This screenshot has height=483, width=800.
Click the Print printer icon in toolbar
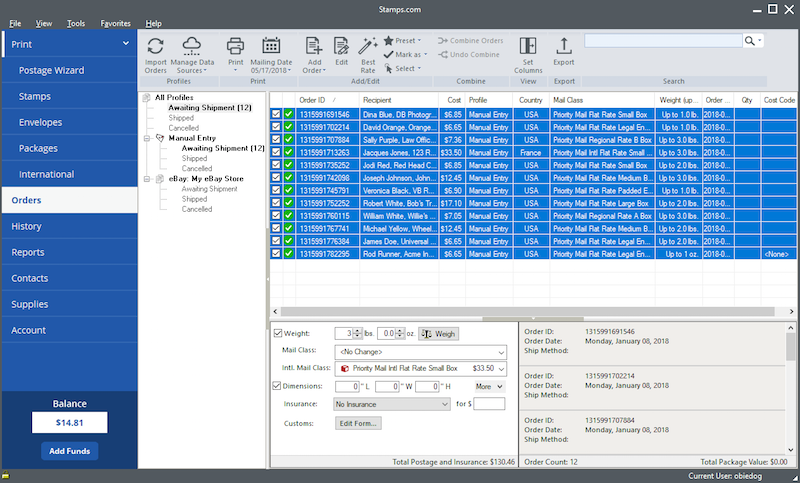click(x=235, y=46)
